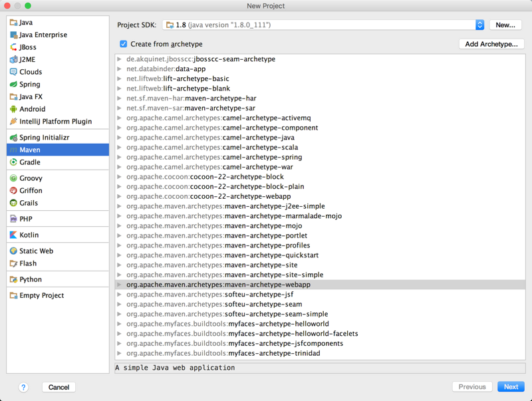This screenshot has width=532, height=401.
Task: Click Add Archetype button
Action: click(491, 44)
